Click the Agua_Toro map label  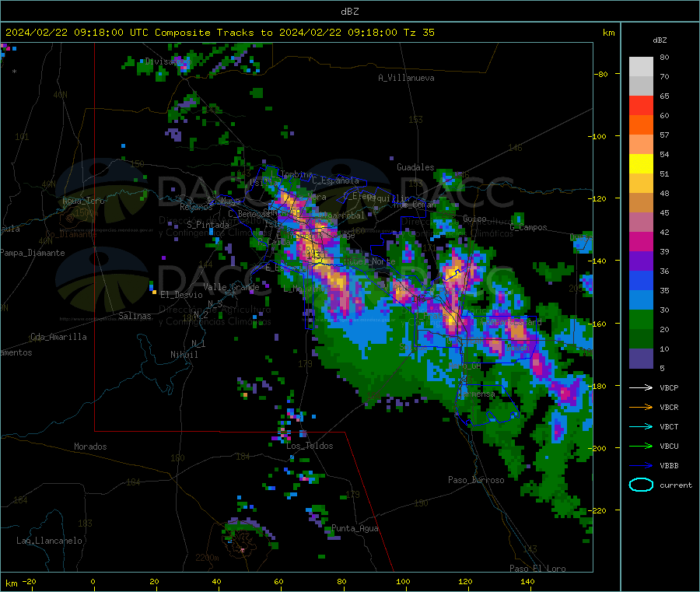pos(83,201)
